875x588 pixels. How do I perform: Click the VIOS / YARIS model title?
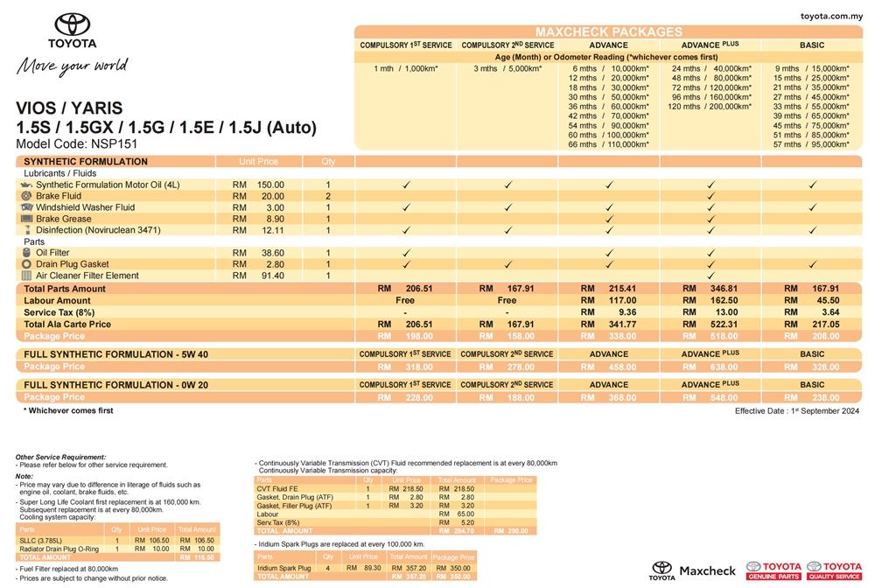(x=69, y=108)
